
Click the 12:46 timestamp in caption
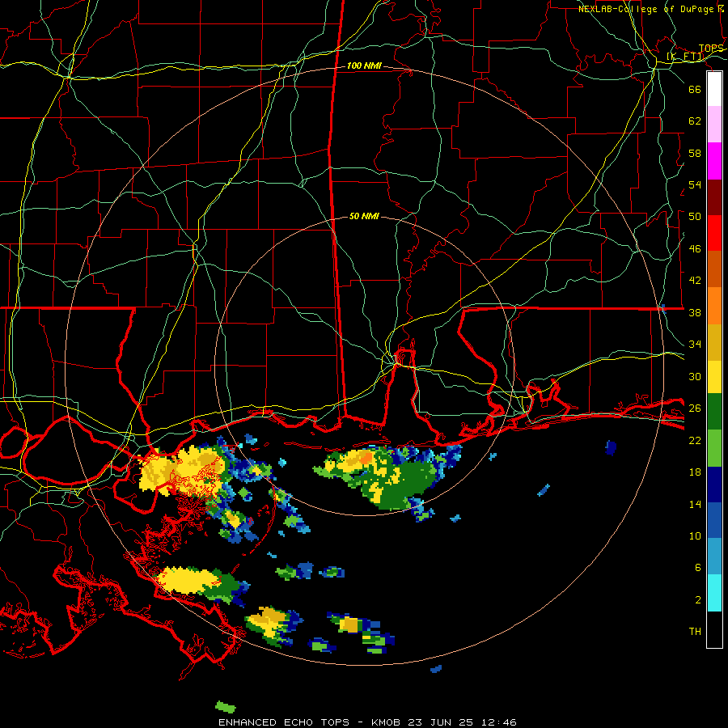tap(498, 722)
